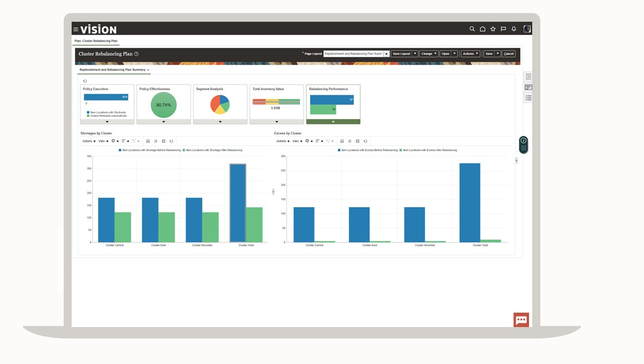
Task: Click the Save Layout button
Action: [401, 53]
